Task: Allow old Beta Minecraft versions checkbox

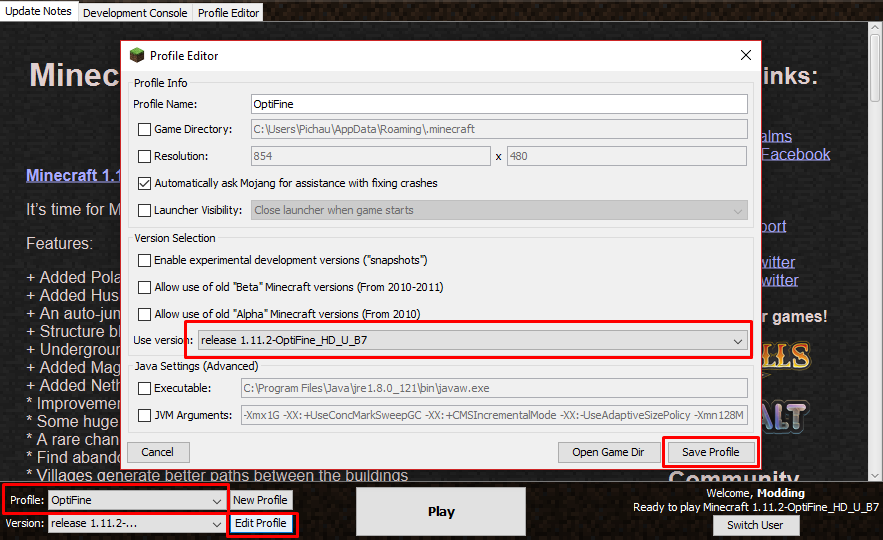Action: pos(144,287)
